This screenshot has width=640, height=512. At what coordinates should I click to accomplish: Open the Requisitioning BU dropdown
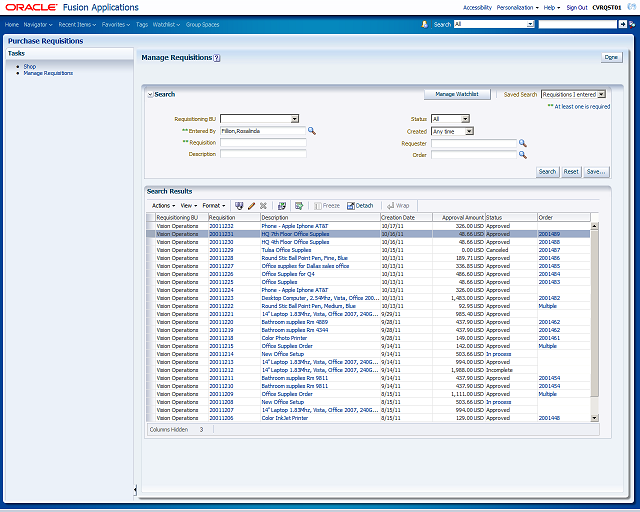pos(295,119)
